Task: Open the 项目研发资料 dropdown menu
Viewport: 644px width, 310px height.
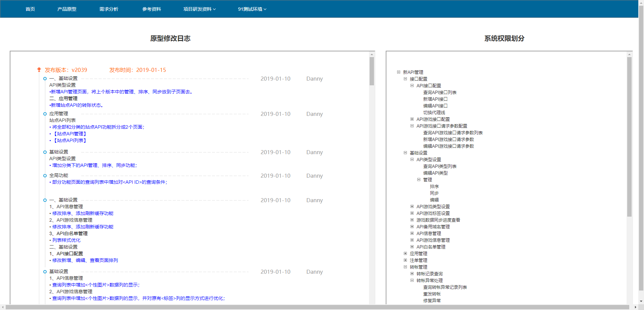Action: click(200, 9)
